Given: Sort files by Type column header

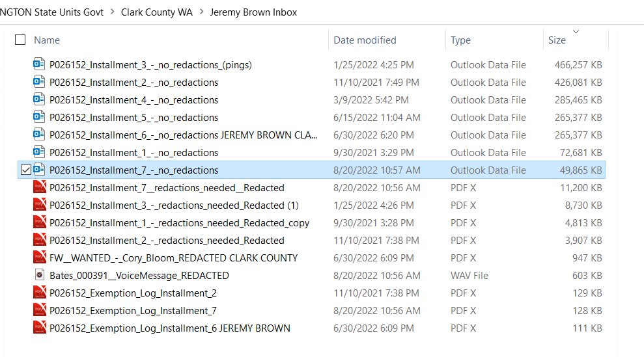Looking at the screenshot, I should tap(460, 40).
